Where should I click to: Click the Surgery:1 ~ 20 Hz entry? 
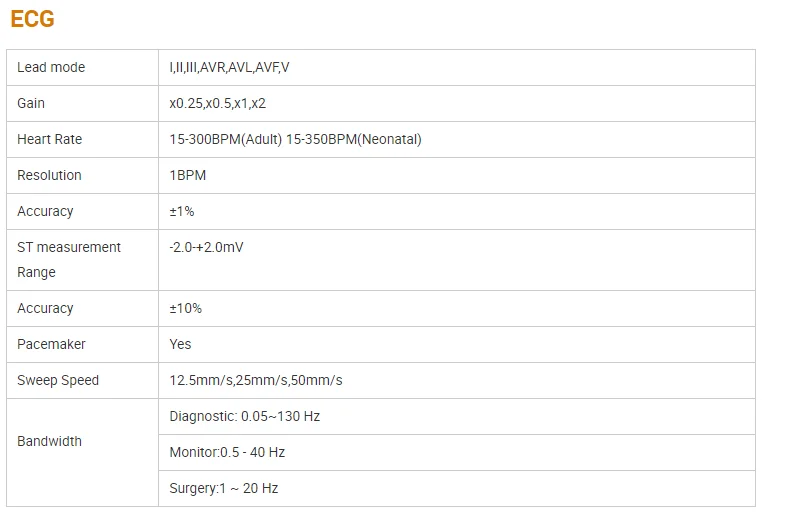tap(223, 489)
